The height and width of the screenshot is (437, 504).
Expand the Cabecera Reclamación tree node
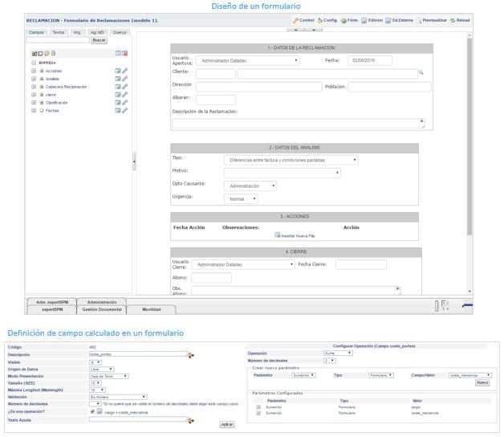(34, 87)
